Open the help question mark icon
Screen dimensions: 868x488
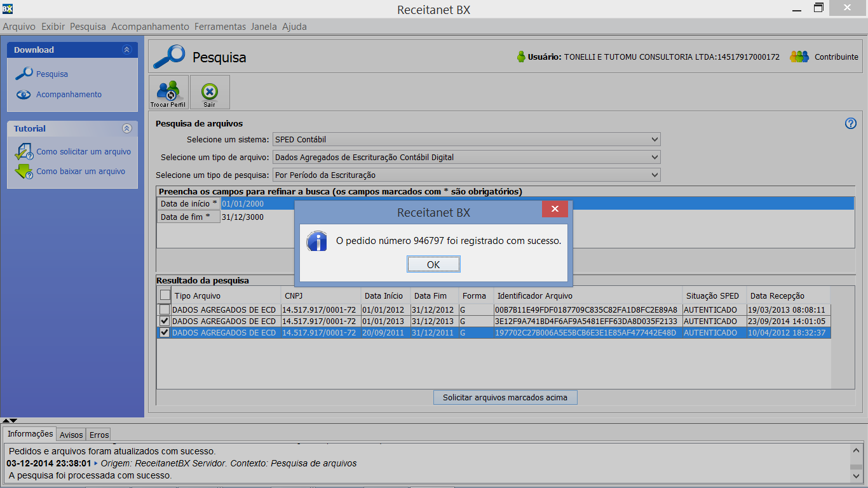point(851,123)
